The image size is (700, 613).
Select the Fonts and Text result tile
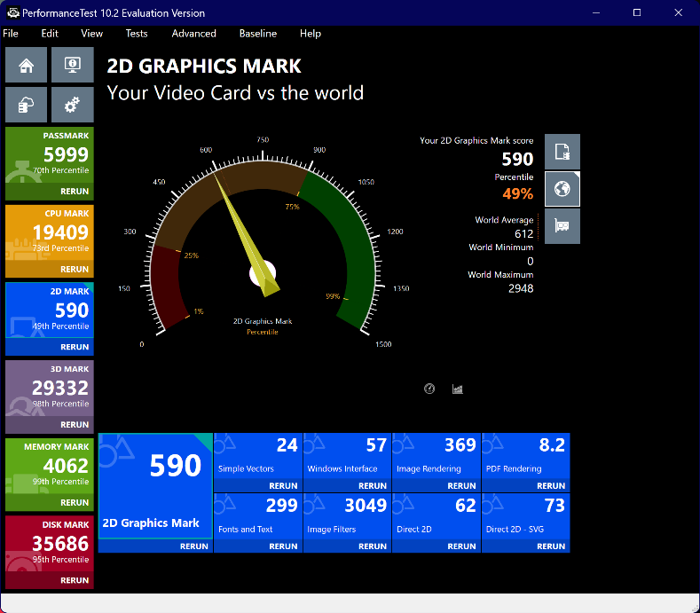[258, 516]
